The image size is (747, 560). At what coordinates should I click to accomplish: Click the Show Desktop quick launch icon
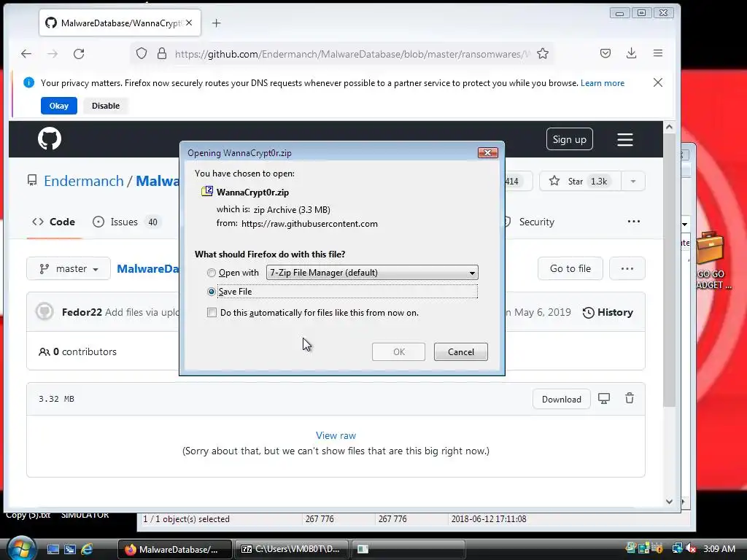53,549
